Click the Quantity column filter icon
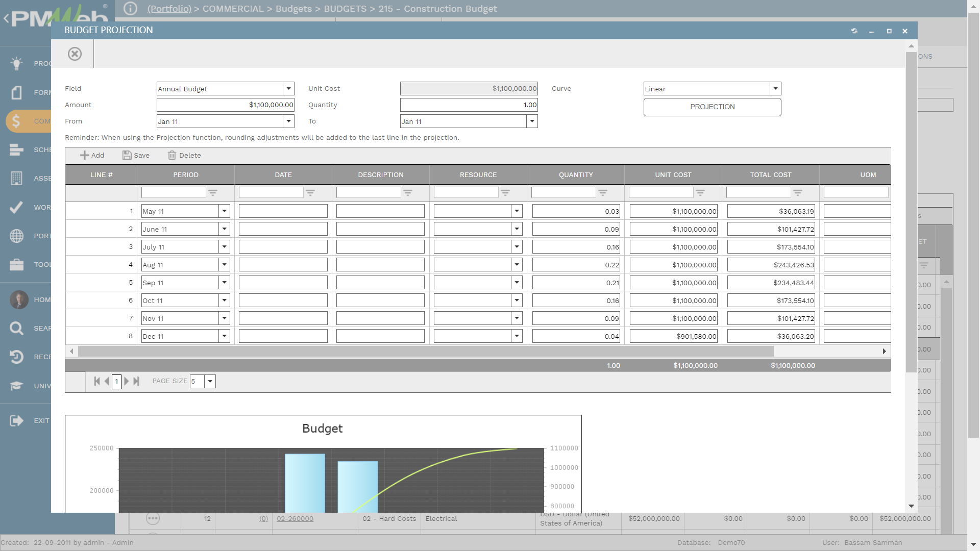 pos(603,193)
